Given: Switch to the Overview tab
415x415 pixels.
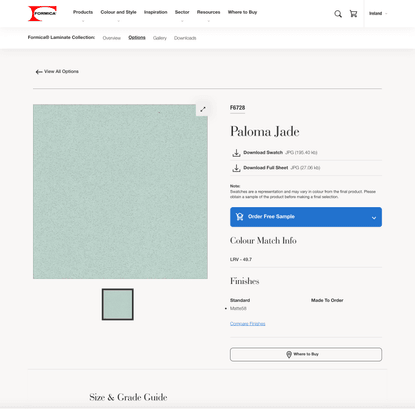Looking at the screenshot, I should (x=111, y=38).
